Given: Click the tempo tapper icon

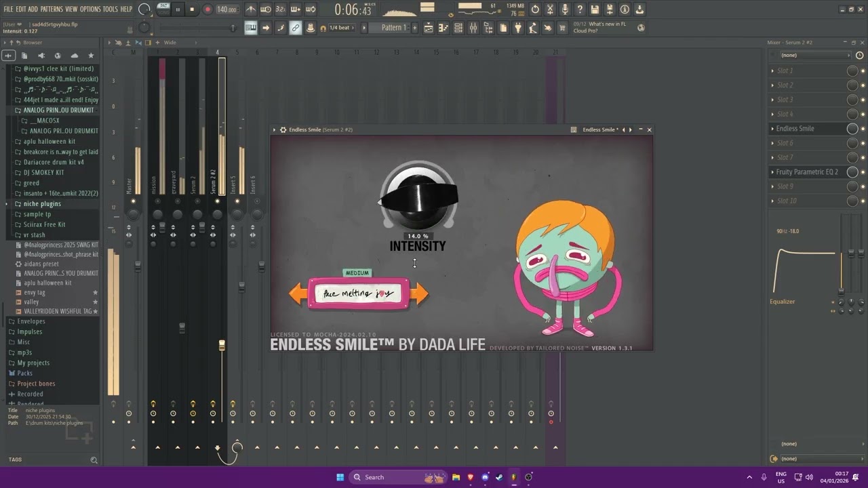Looking at the screenshot, I should coord(533,28).
